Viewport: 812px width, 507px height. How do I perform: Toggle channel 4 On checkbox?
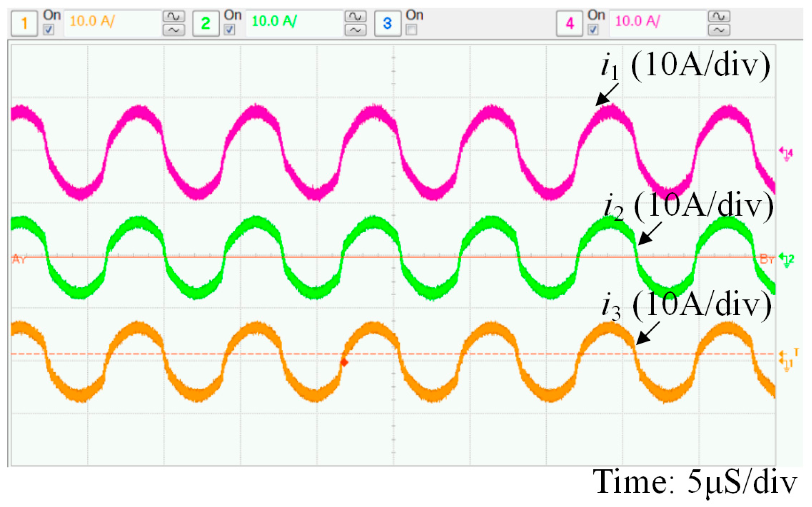593,30
